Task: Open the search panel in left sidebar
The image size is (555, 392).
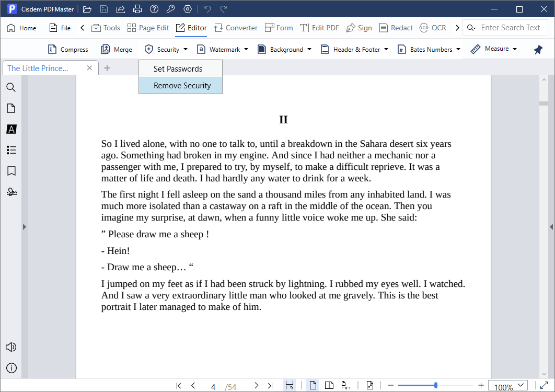Action: 11,87
